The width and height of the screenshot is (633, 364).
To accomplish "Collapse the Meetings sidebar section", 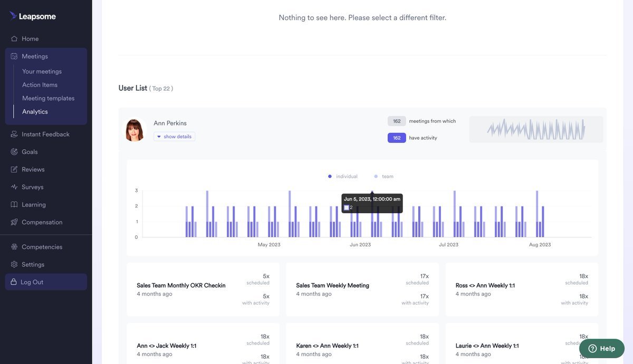I will coord(35,56).
